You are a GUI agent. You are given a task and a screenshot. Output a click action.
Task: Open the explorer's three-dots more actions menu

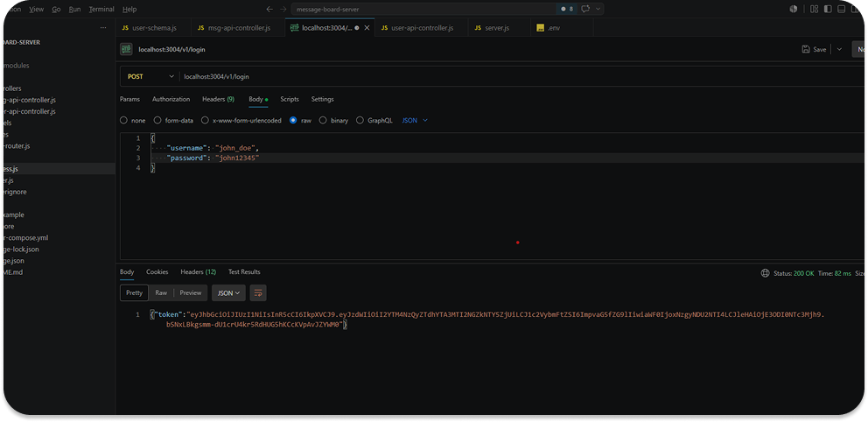point(103,28)
